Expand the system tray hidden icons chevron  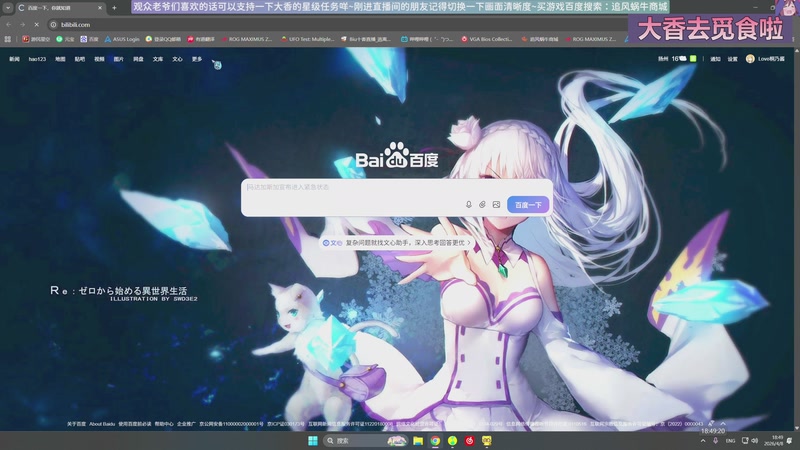pos(703,440)
